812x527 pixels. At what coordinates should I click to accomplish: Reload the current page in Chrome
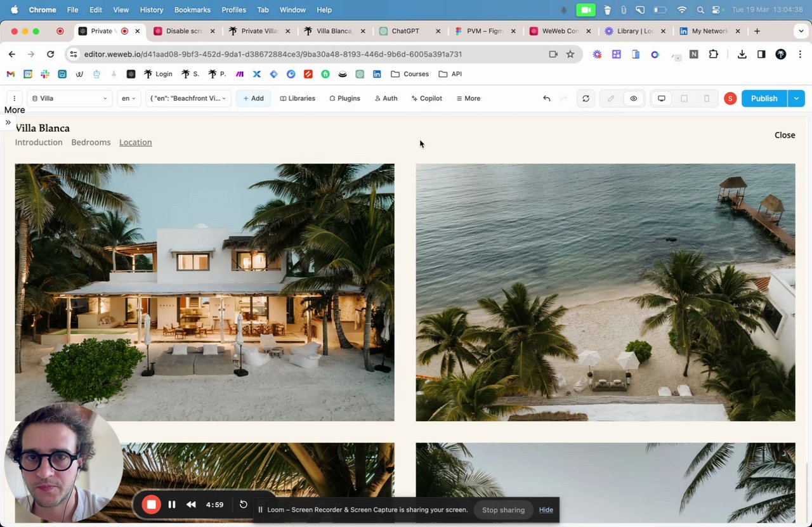pyautogui.click(x=51, y=55)
